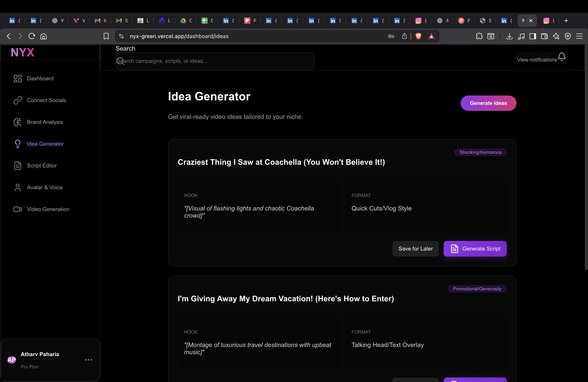This screenshot has height=382, width=588.
Task: Select the Avatar & Voice person icon
Action: pyautogui.click(x=17, y=187)
